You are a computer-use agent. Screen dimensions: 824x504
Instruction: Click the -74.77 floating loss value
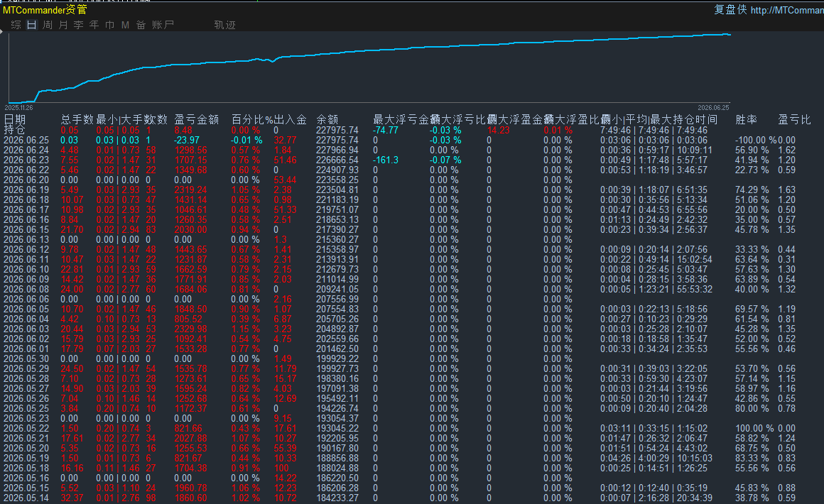coord(386,130)
